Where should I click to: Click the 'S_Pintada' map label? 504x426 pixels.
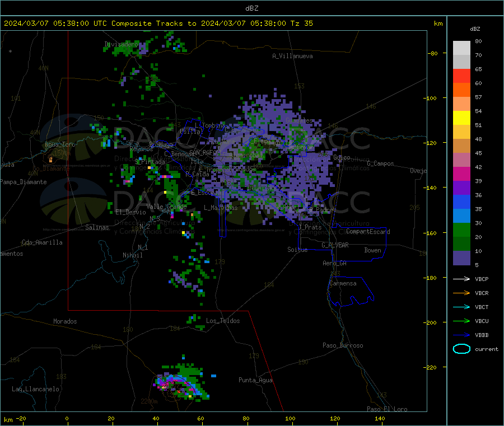point(150,162)
